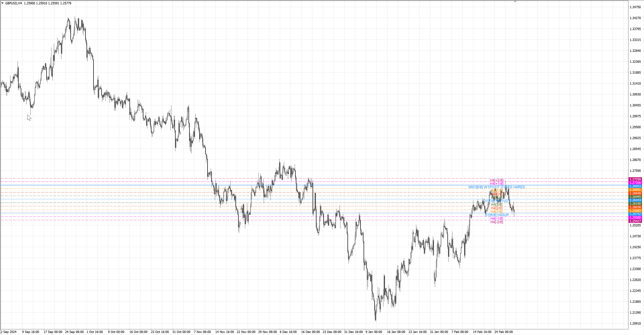Click the 1.20910 value on price scale
This screenshot has height=335, width=644.
pos(635,323)
